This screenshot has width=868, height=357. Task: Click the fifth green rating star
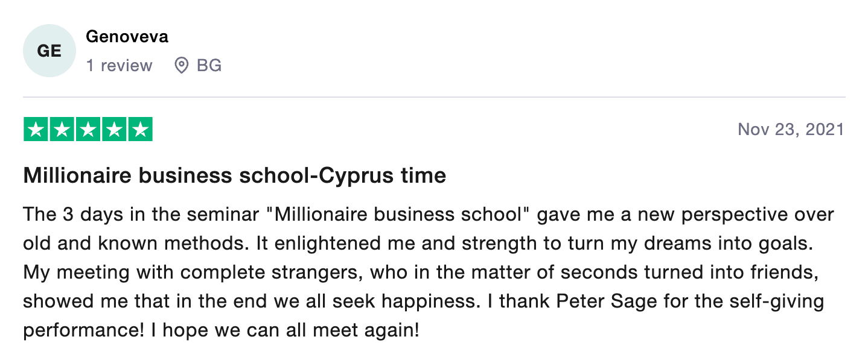140,130
